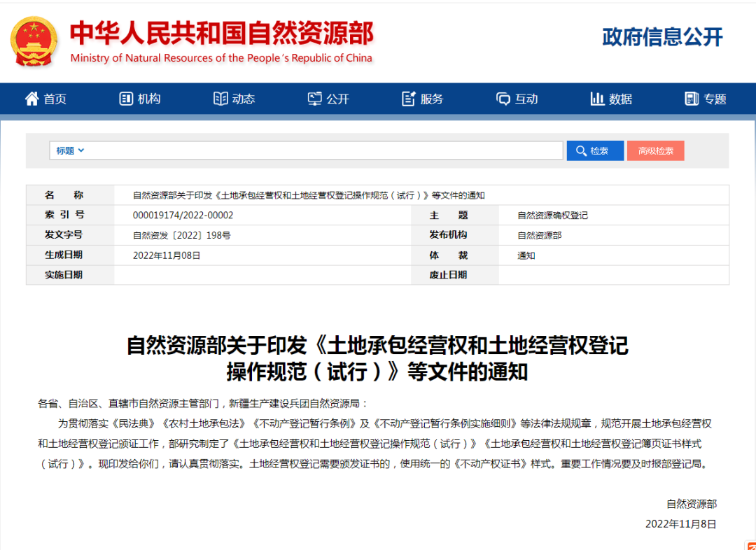Click the magnifier icon on 检索 button
Image resolution: width=756 pixels, height=550 pixels.
(x=580, y=150)
